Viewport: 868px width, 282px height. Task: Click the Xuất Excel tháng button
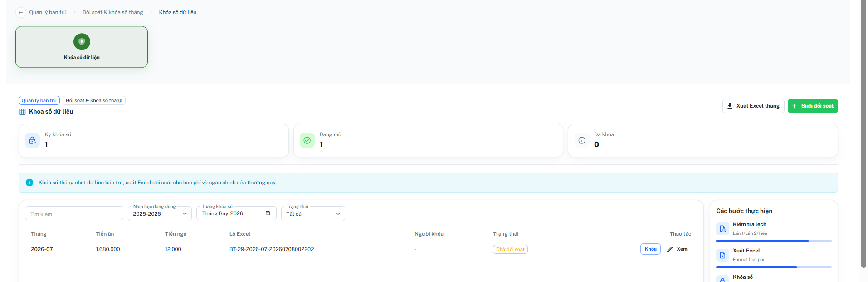tap(753, 106)
